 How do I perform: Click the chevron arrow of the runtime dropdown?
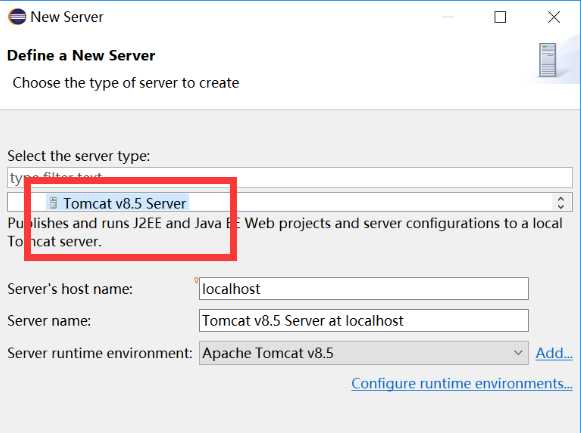518,353
